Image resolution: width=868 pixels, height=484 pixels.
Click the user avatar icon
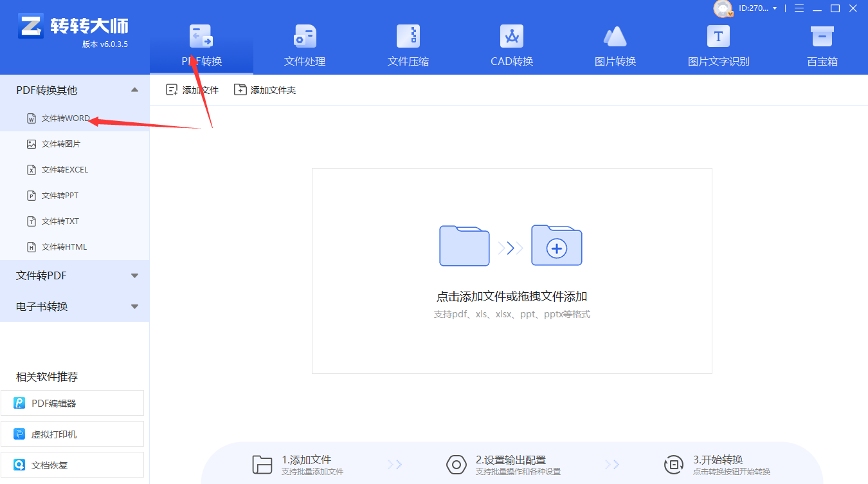(x=723, y=8)
